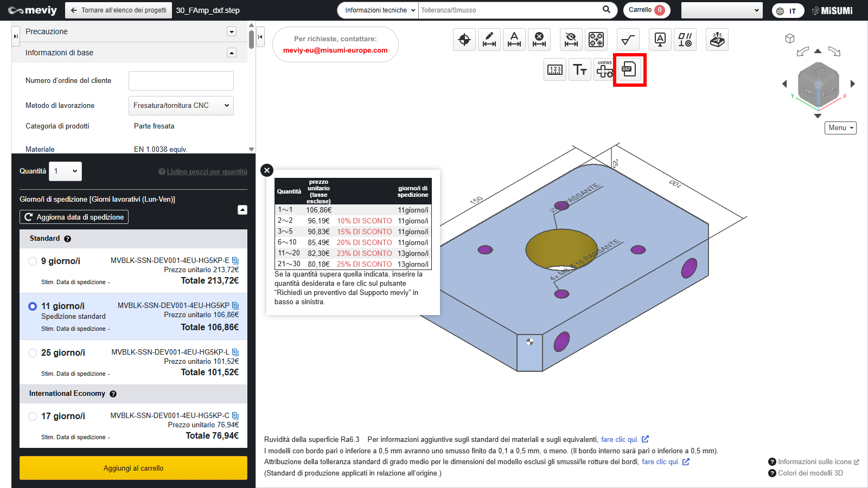
Task: Expand the Precauzione section
Action: [232, 31]
